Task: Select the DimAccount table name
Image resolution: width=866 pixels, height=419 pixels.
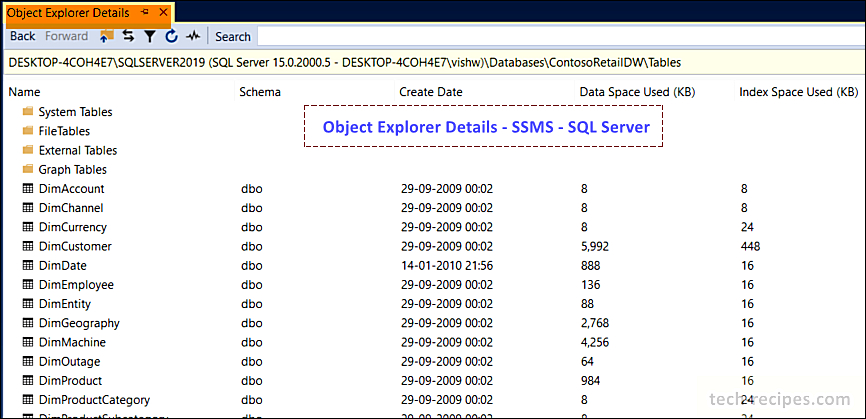Action: tap(71, 189)
